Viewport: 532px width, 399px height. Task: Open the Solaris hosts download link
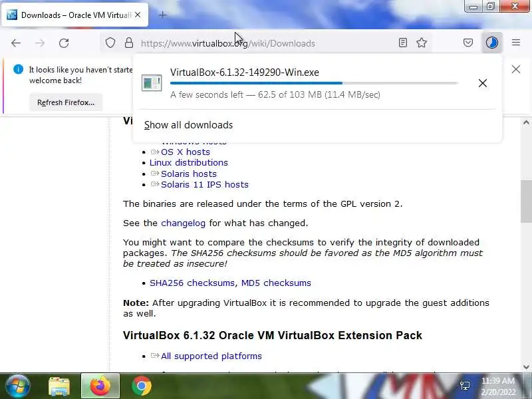[x=189, y=174]
